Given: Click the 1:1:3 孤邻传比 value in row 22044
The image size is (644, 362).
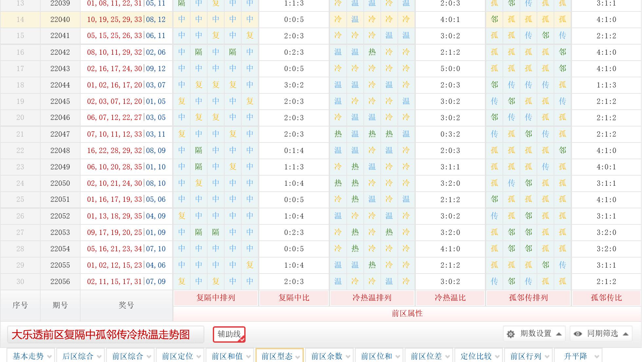Looking at the screenshot, I should point(606,85).
